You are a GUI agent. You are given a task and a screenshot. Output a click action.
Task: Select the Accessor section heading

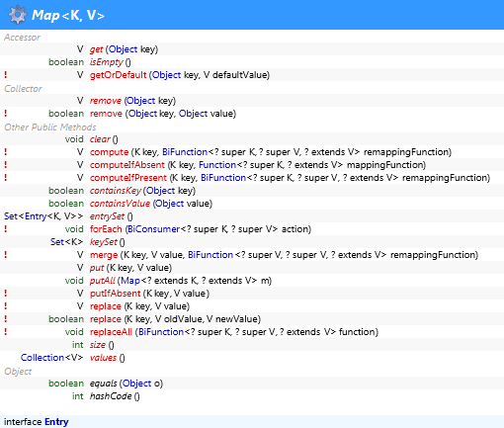[22, 38]
